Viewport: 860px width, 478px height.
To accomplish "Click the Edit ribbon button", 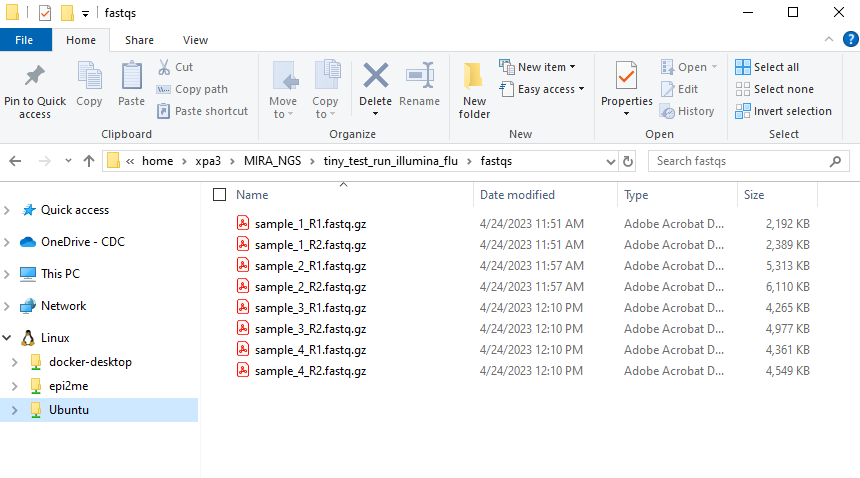I will click(x=679, y=89).
